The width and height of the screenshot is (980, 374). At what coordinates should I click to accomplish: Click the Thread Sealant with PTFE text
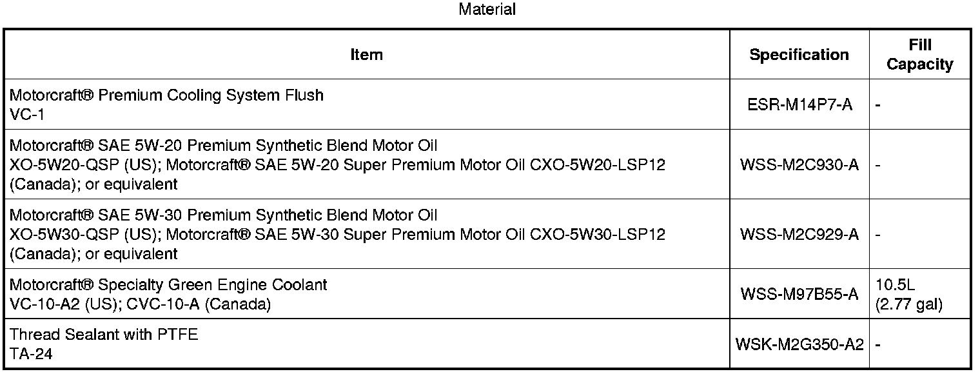[104, 335]
